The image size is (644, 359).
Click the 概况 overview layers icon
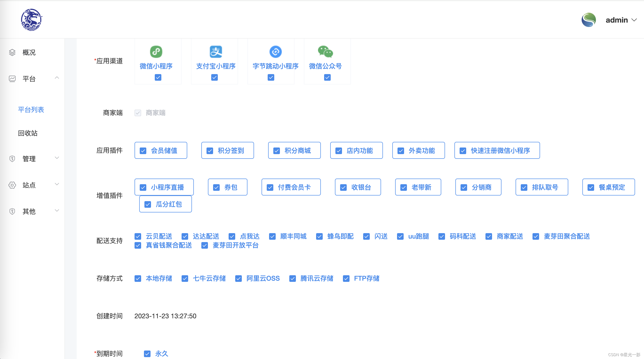[x=12, y=52]
